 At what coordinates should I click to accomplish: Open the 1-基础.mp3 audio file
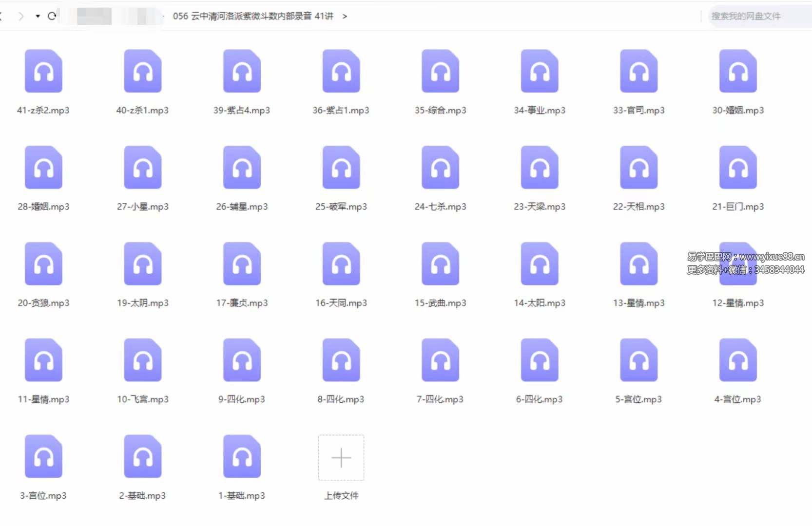pyautogui.click(x=242, y=457)
